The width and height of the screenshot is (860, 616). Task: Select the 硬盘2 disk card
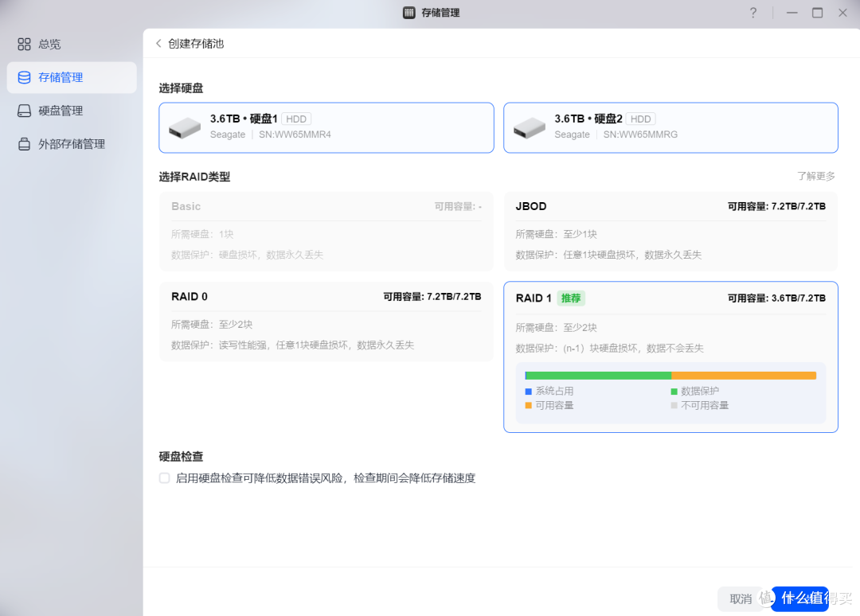(670, 127)
